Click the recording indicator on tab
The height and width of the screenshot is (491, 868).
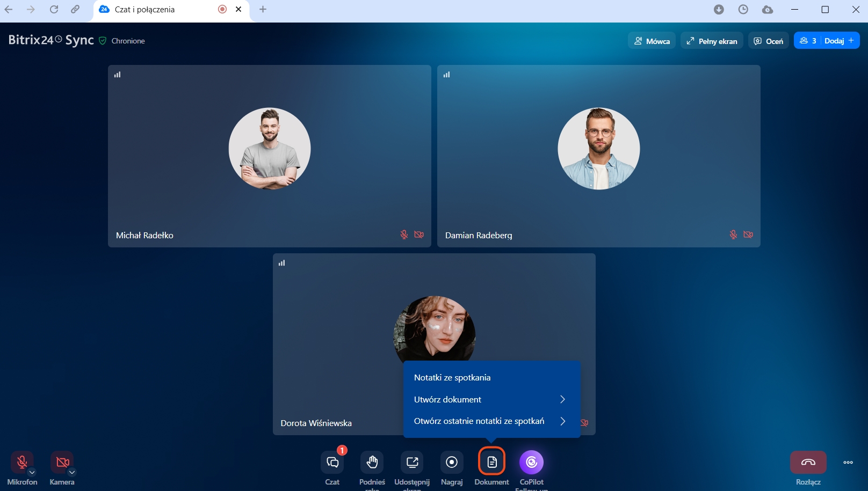tap(222, 9)
